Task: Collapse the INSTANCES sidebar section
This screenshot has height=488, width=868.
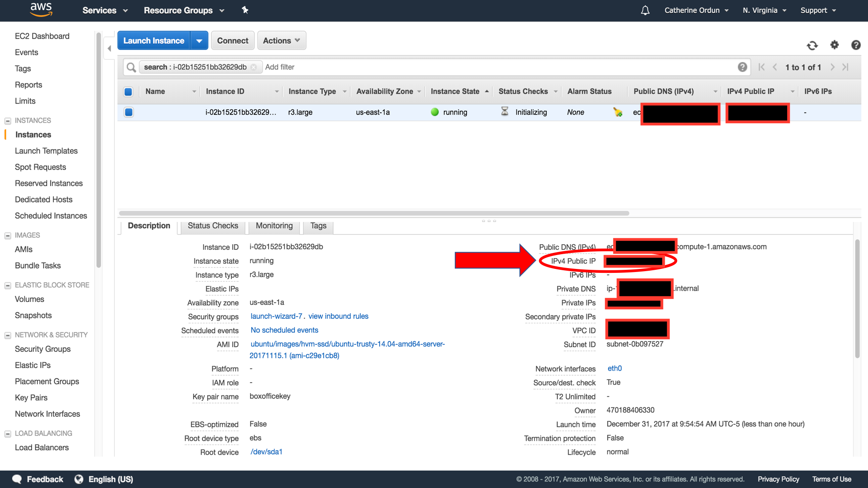Action: tap(8, 121)
